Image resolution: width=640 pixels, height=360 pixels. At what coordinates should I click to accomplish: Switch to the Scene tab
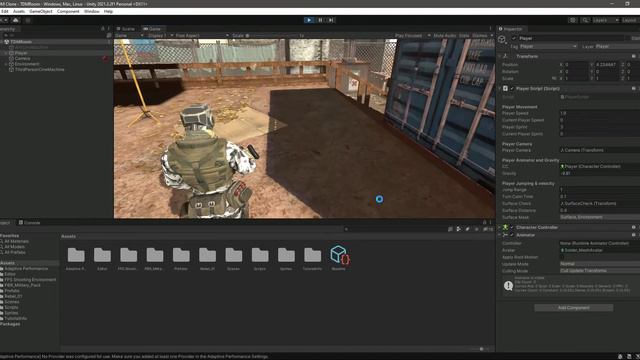pyautogui.click(x=126, y=29)
